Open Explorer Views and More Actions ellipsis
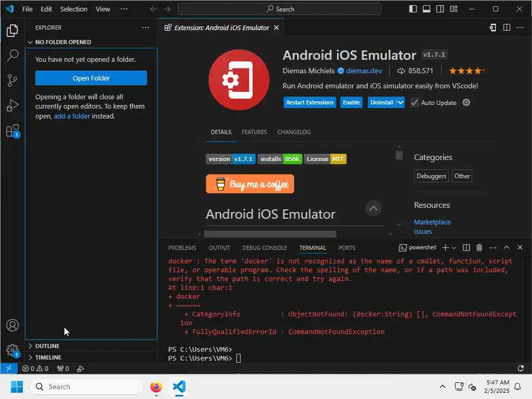 point(145,28)
